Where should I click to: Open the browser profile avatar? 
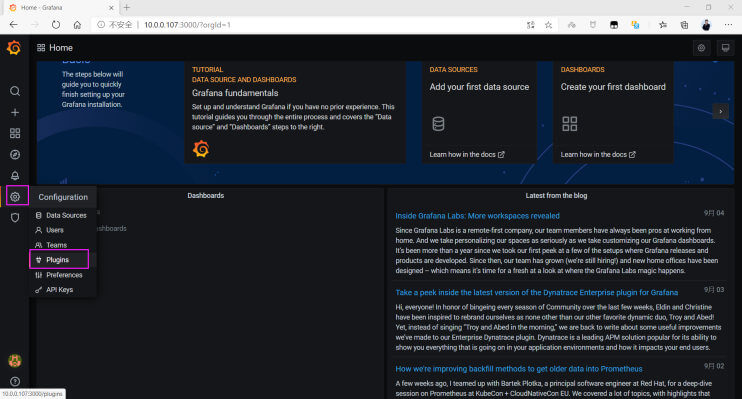tap(706, 25)
